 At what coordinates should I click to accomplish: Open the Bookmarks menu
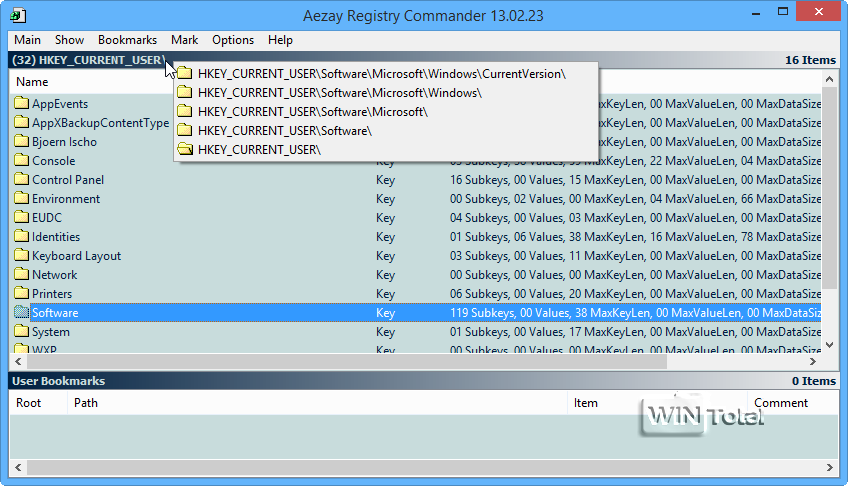127,40
